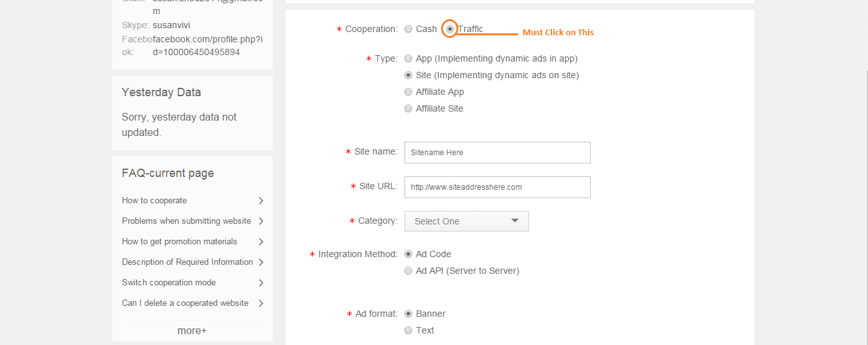Select Affiliate App type

[408, 92]
